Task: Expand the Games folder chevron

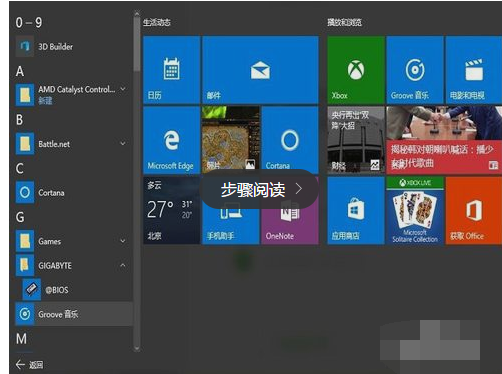Action: (x=123, y=241)
